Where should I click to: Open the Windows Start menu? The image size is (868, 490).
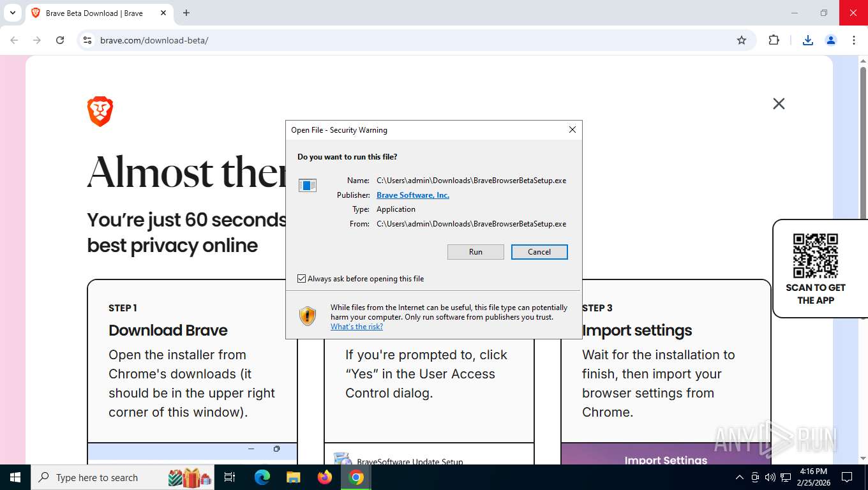(15, 477)
